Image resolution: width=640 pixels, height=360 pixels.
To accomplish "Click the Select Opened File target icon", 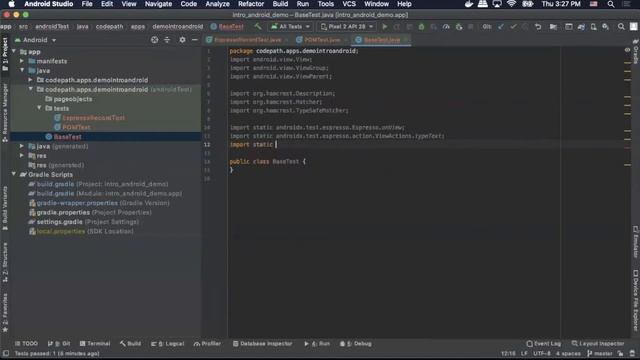I will [154, 40].
